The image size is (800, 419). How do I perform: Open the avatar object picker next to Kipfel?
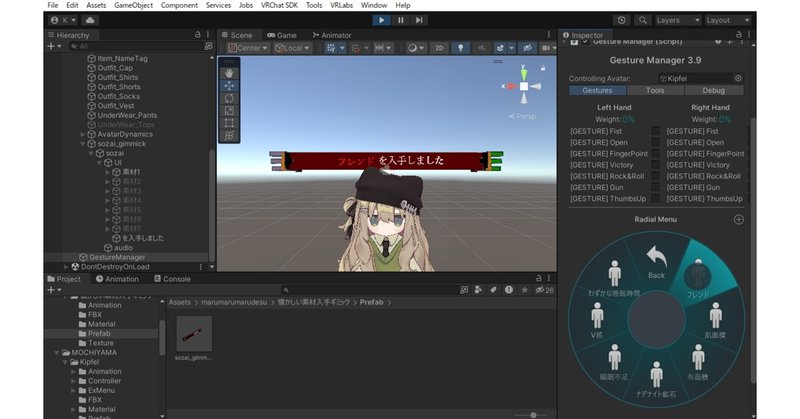[738, 78]
